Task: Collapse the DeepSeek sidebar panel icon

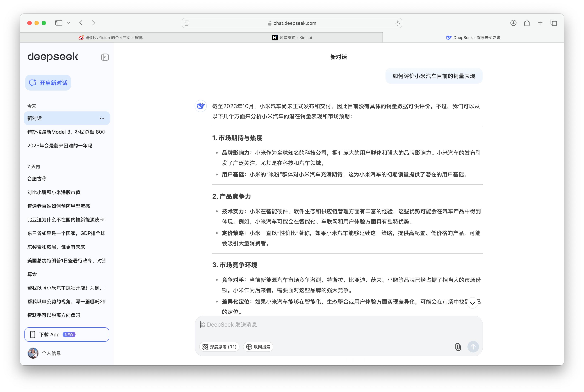Action: tap(105, 57)
